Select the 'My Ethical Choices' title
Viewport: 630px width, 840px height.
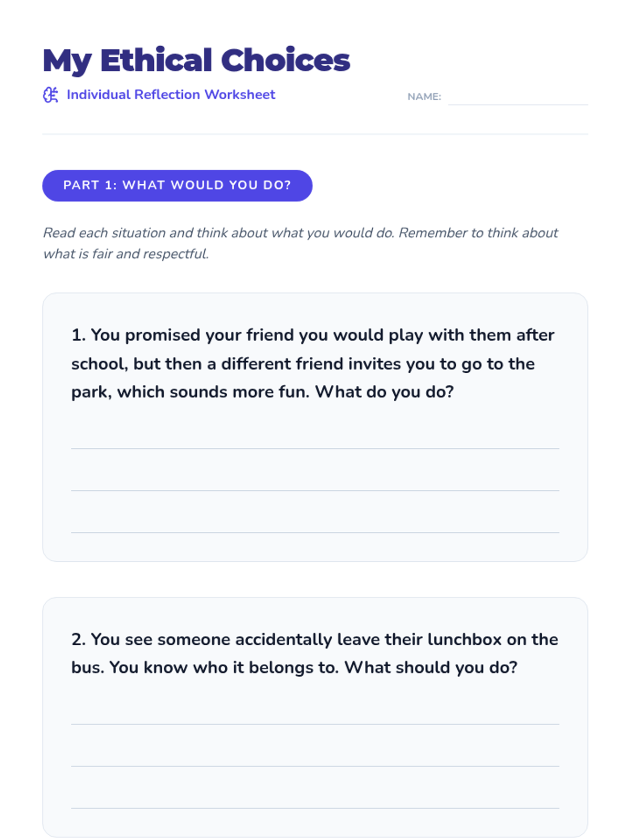(196, 60)
